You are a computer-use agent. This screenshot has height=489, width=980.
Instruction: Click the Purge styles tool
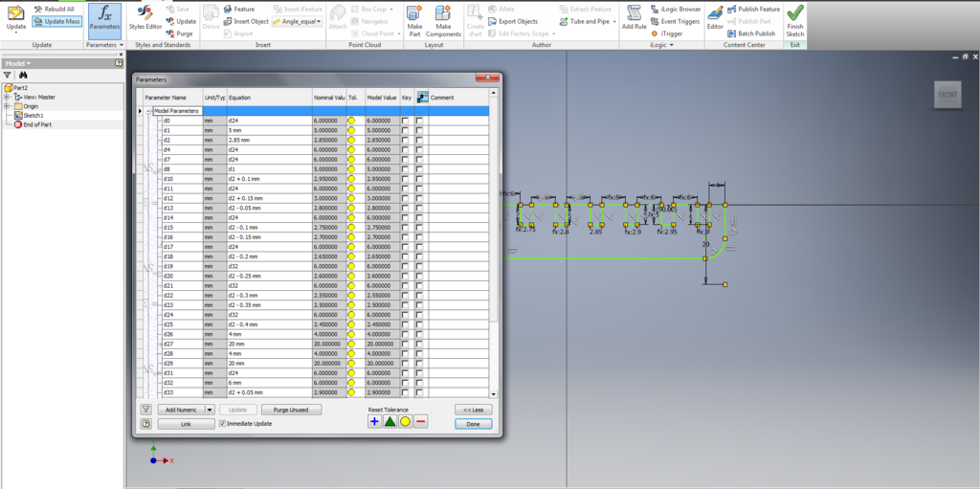click(x=180, y=33)
